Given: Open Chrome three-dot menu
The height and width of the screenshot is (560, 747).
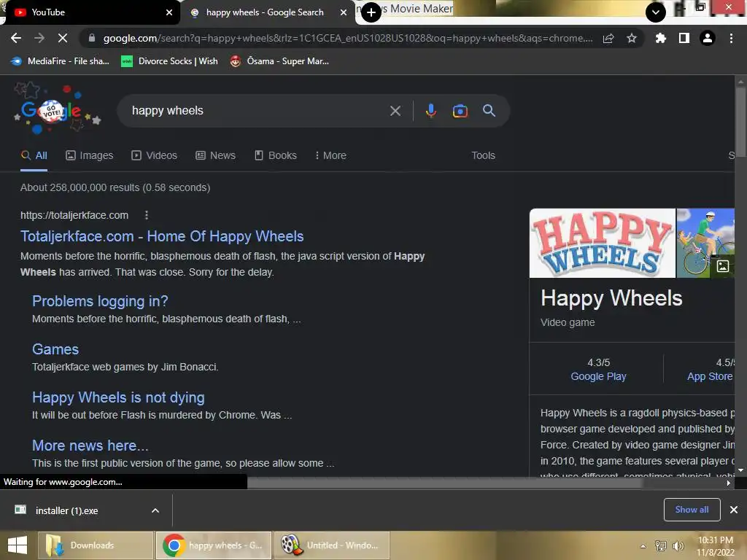Looking at the screenshot, I should click(731, 38).
